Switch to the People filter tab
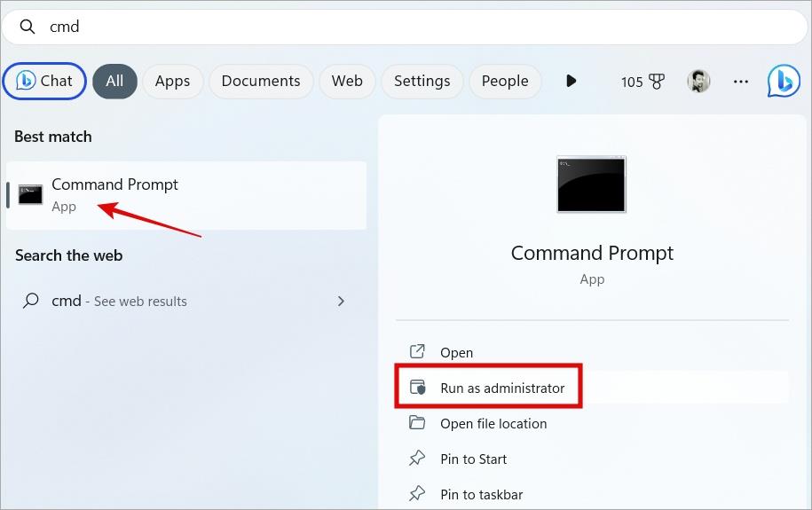Screen dimensions: 812x510 coord(505,82)
